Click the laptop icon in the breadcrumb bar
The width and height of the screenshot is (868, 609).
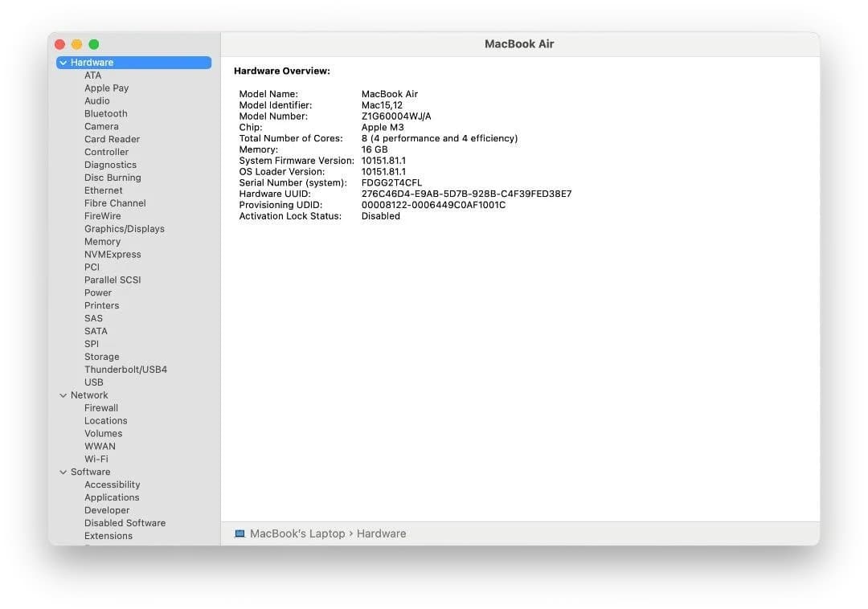239,533
